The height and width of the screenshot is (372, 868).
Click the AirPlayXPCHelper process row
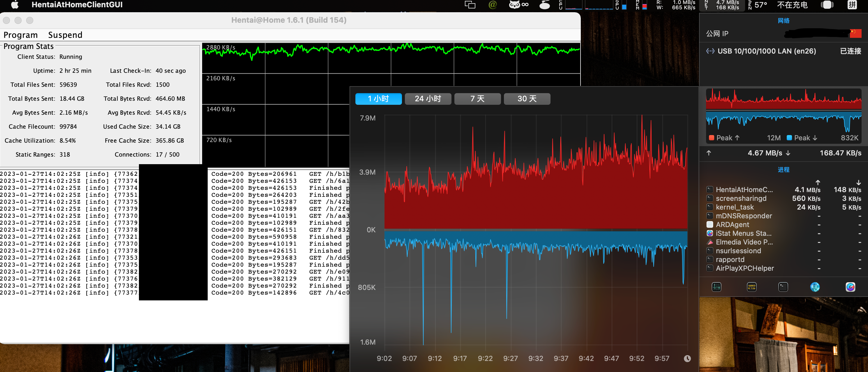(x=784, y=268)
